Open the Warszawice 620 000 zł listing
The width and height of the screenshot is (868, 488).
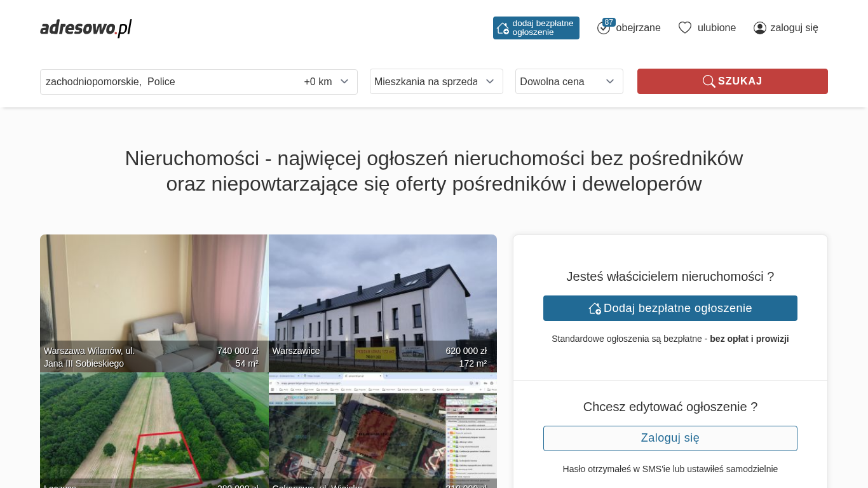(383, 299)
